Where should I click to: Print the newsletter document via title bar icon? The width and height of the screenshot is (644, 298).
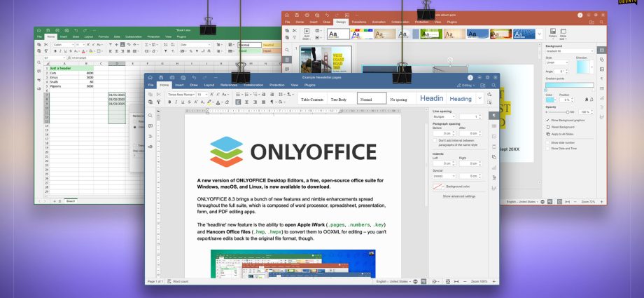(x=172, y=77)
